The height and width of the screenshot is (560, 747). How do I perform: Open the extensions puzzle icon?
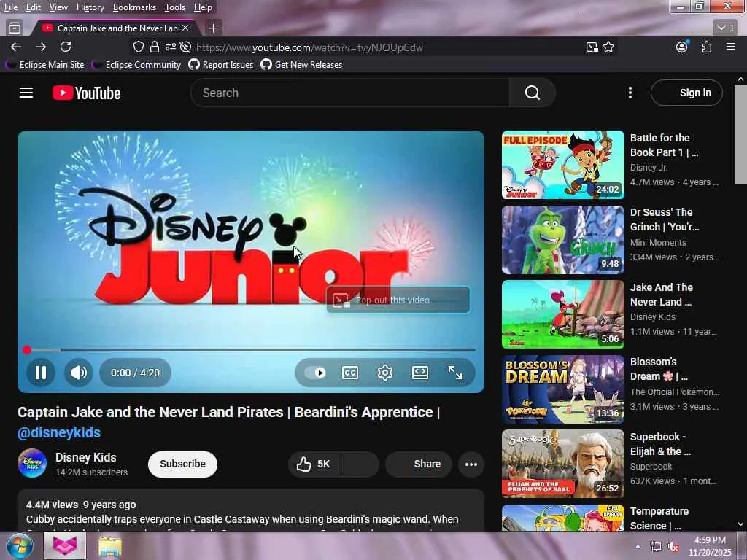click(x=706, y=47)
